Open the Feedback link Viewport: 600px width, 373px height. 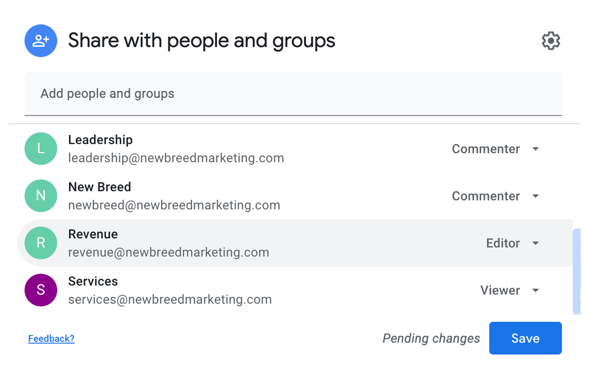(x=51, y=339)
